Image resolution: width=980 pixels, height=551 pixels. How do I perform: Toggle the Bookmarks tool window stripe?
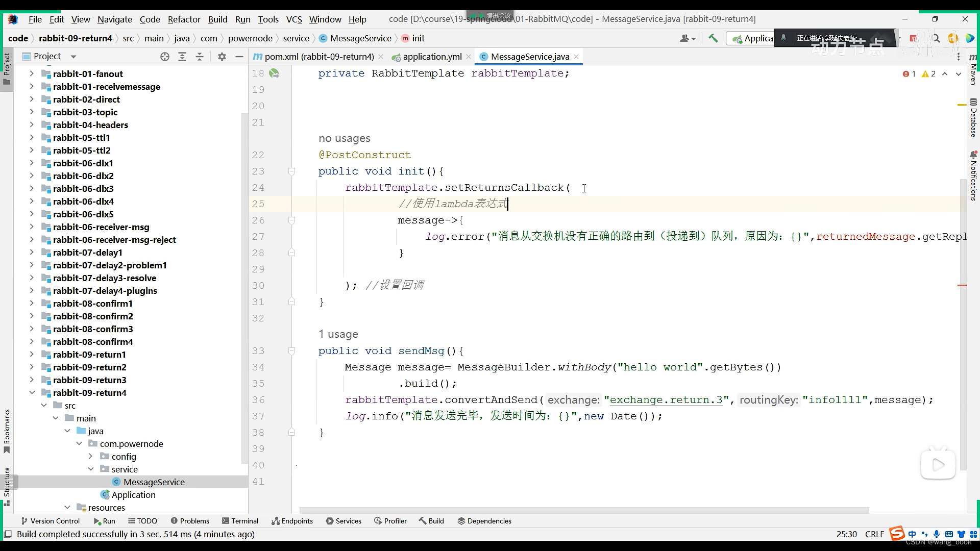point(7,431)
